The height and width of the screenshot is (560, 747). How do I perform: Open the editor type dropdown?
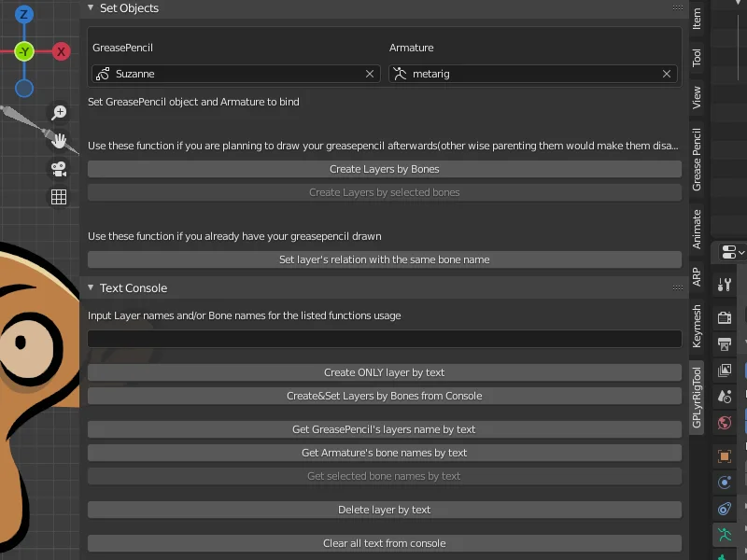pos(731,252)
